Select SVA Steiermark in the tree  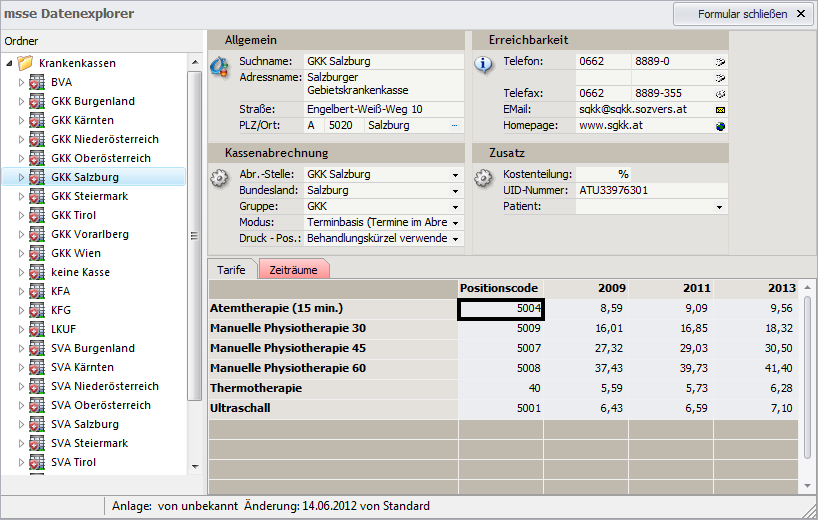point(89,443)
